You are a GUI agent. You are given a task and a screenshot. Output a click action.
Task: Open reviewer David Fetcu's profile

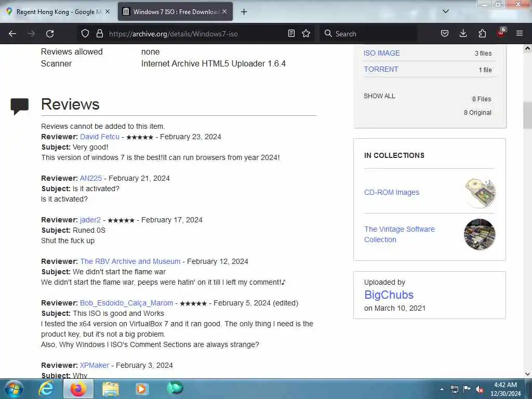pos(100,137)
